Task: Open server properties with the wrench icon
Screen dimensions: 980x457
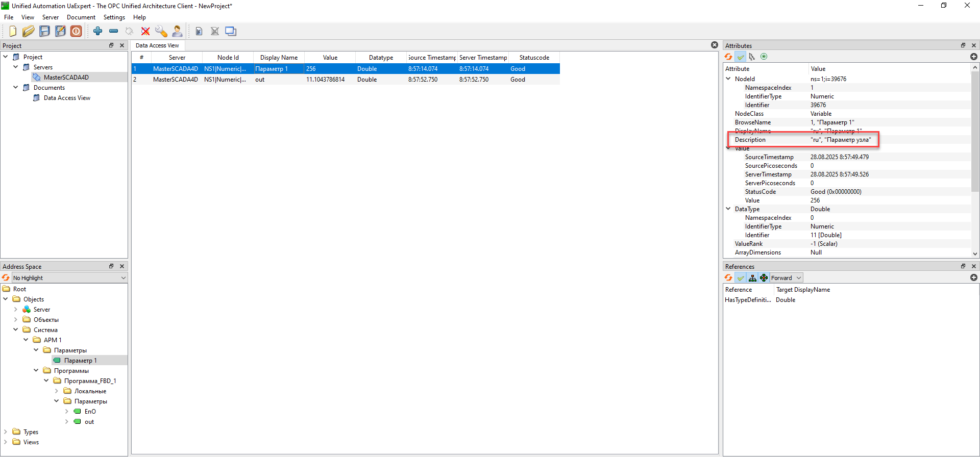Action: 161,31
